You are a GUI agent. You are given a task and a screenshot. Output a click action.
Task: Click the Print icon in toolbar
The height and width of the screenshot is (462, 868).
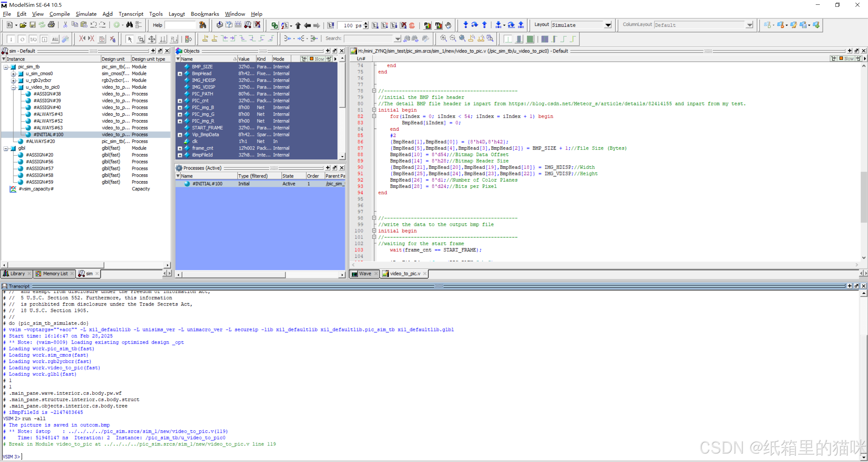(51, 25)
